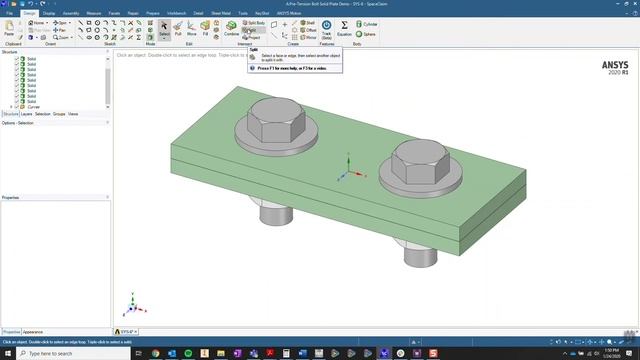Click the Pan tool in Orient group

[x=60, y=30]
